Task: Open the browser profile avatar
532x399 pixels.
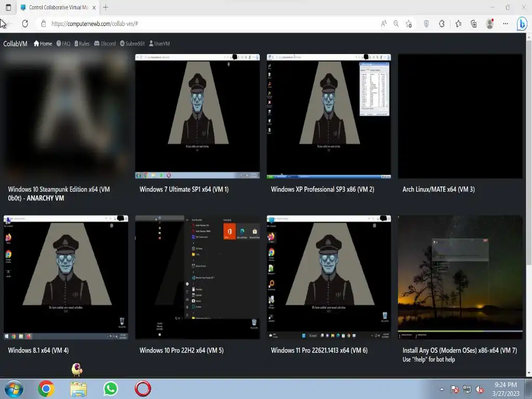Action: 489,23
